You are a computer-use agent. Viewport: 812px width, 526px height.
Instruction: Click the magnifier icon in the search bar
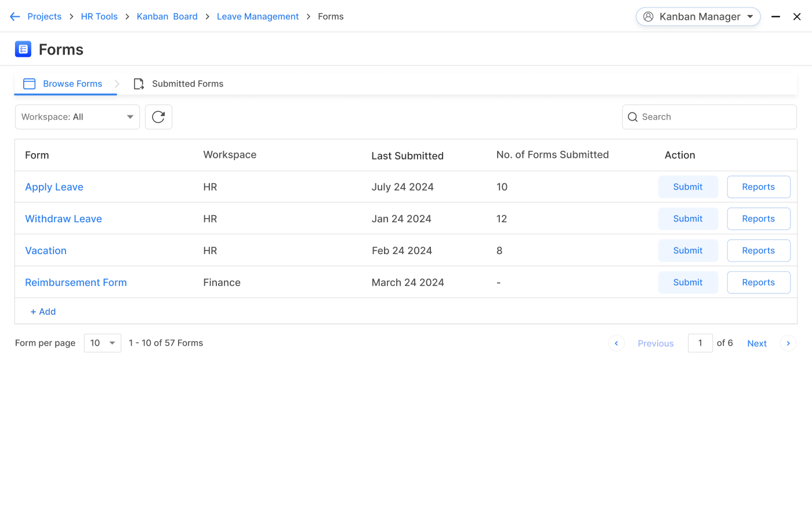point(633,117)
